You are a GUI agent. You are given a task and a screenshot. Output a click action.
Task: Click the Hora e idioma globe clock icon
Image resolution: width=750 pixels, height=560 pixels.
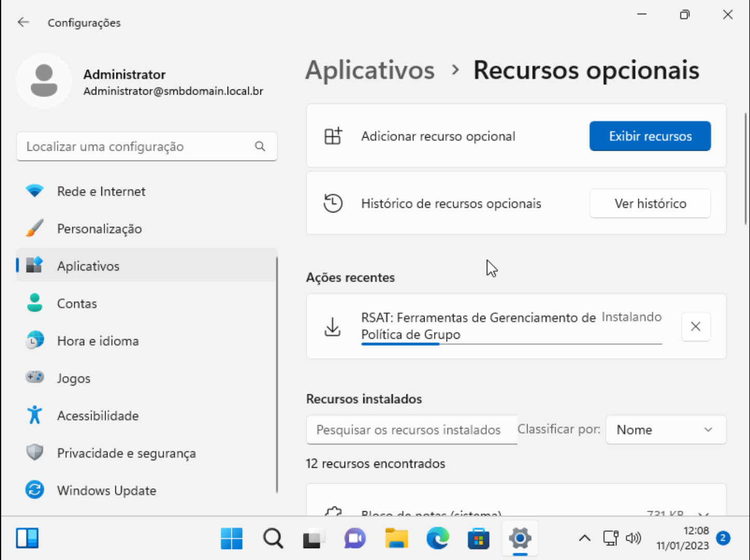(x=35, y=340)
